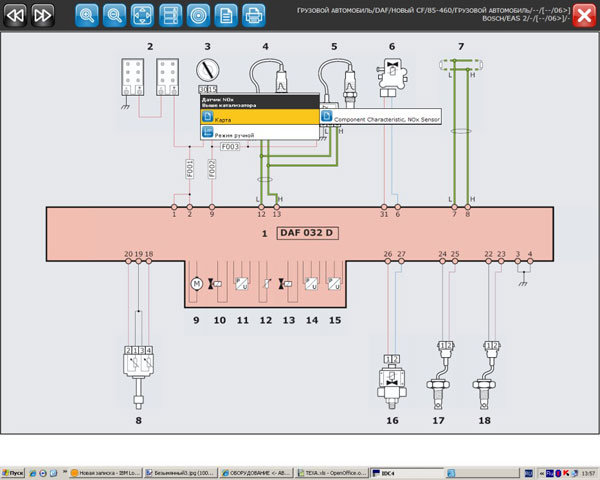Click the left connector block of component 2
Viewport: 600px width, 480px height.
coord(133,77)
